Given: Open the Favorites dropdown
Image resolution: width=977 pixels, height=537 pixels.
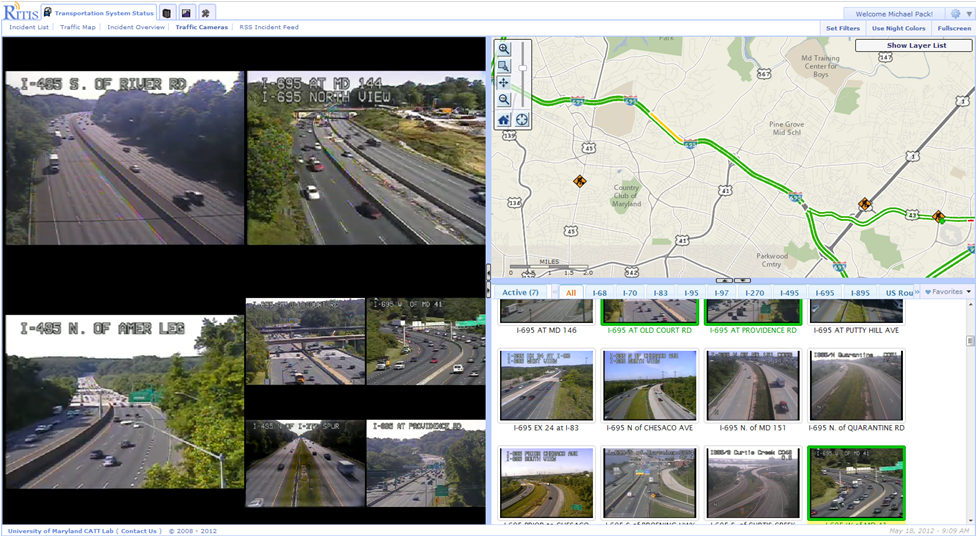Looking at the screenshot, I should (947, 292).
